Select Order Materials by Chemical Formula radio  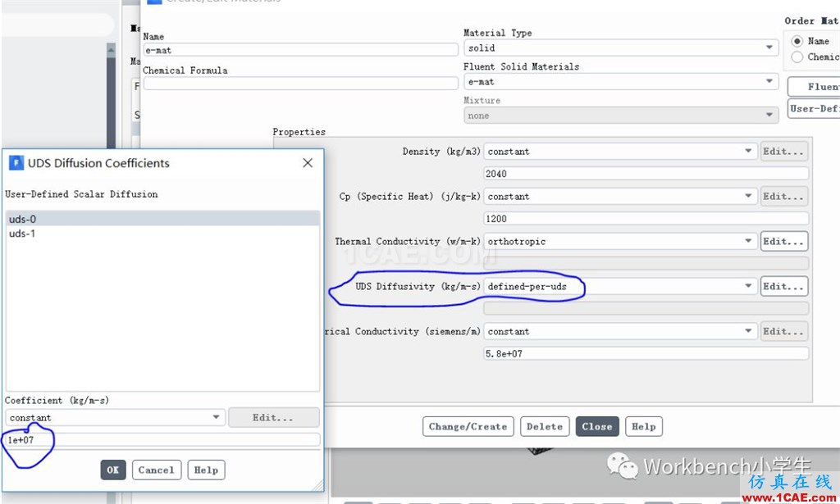pos(797,57)
